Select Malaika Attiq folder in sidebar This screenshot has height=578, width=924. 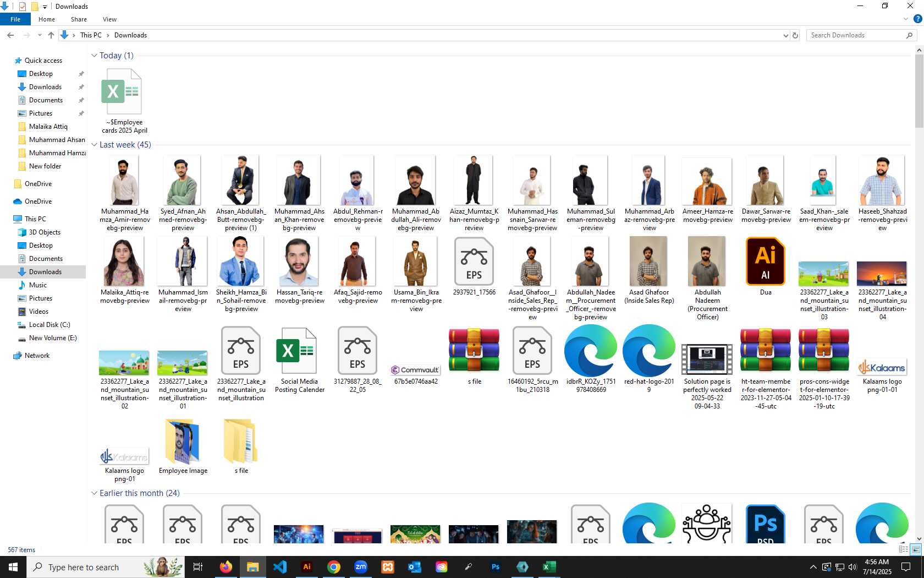click(x=48, y=127)
